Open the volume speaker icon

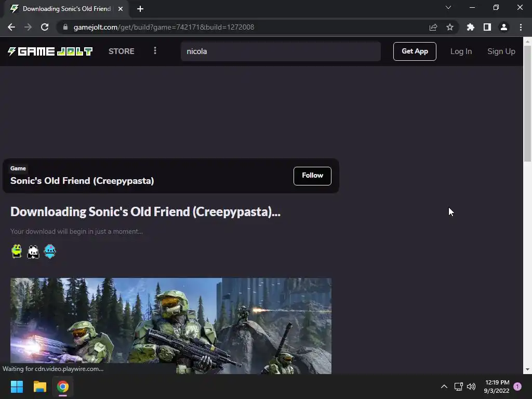[x=471, y=387]
